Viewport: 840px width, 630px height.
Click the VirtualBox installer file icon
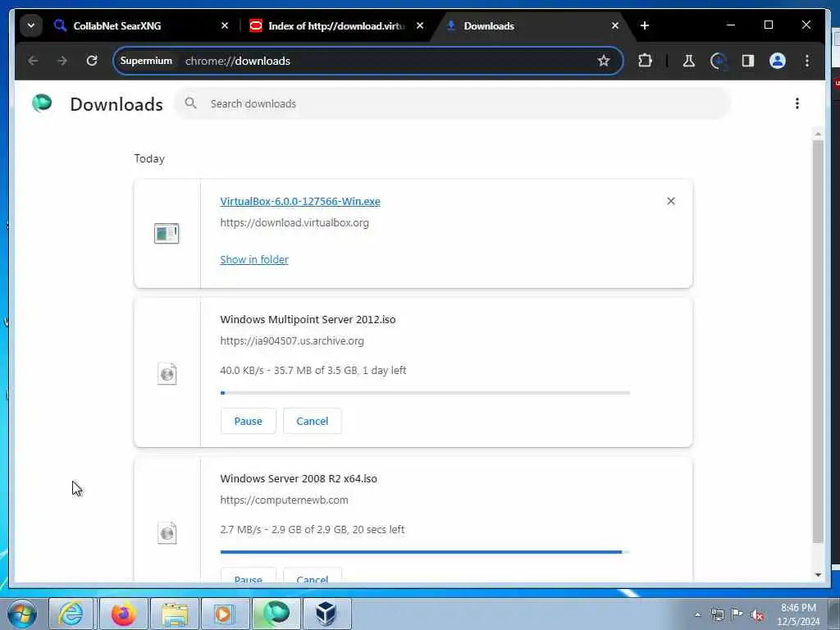tap(167, 234)
